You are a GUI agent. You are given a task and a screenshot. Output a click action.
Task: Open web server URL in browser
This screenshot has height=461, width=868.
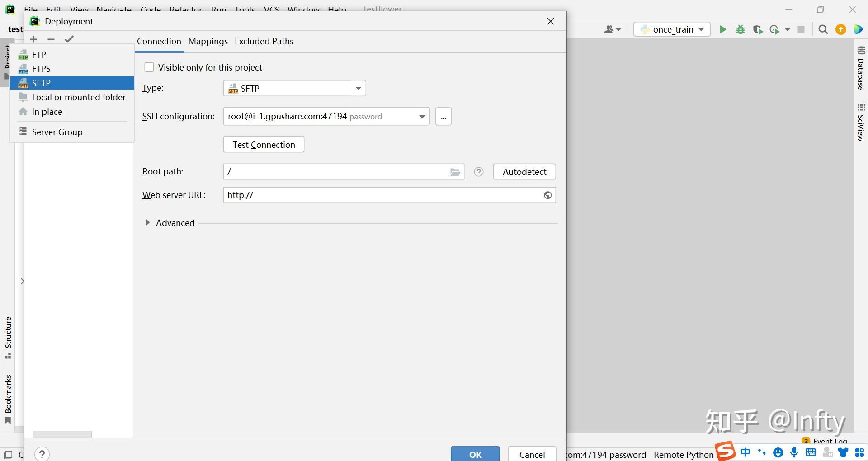click(x=548, y=195)
